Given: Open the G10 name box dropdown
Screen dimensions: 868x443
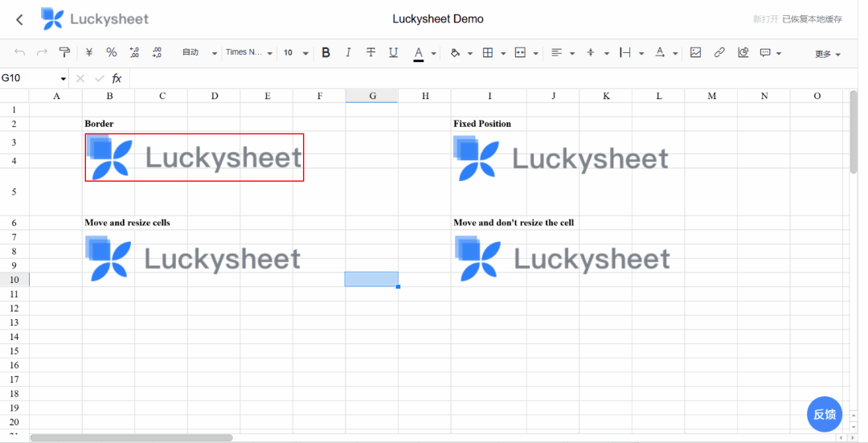Looking at the screenshot, I should point(63,79).
